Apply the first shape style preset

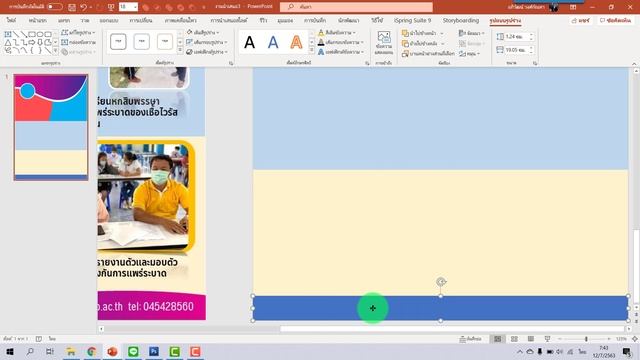pos(118,42)
